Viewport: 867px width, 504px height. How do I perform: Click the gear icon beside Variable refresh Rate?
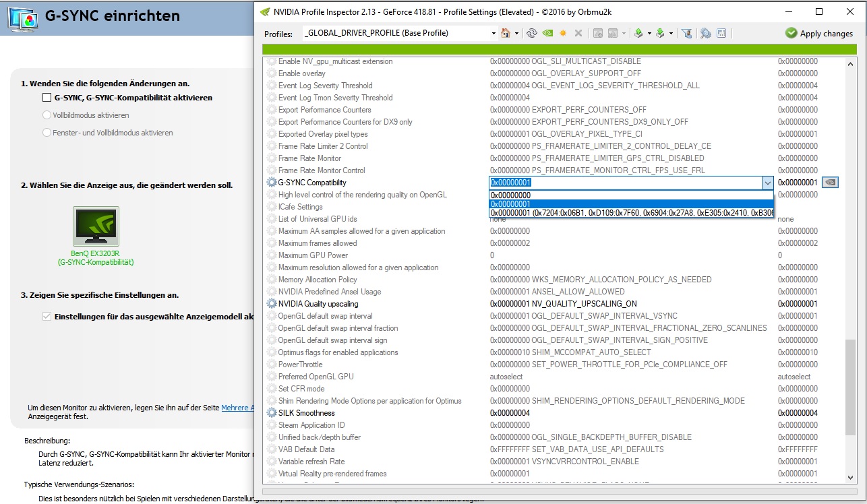click(272, 462)
